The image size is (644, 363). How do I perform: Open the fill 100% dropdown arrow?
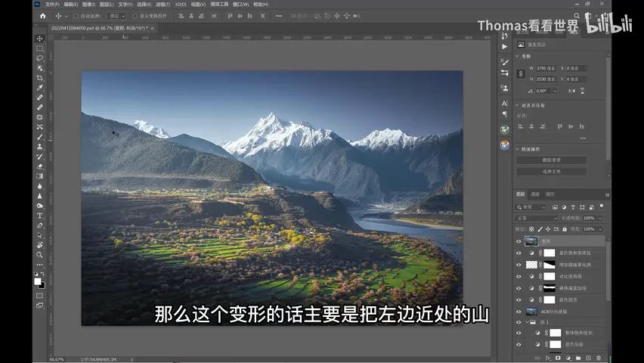(x=600, y=229)
